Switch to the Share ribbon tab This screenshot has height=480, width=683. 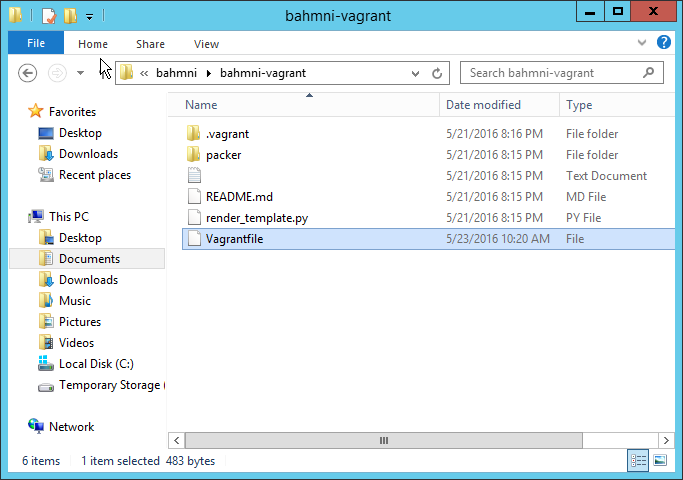(x=150, y=44)
